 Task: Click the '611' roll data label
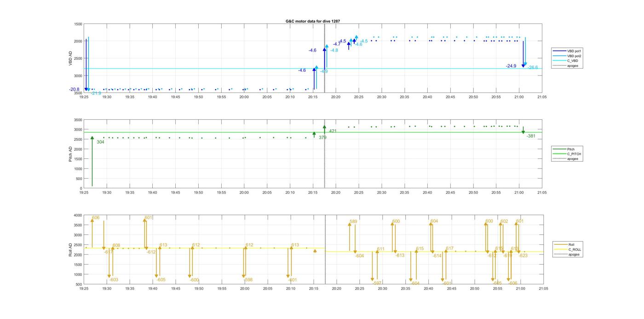pyautogui.click(x=381, y=249)
